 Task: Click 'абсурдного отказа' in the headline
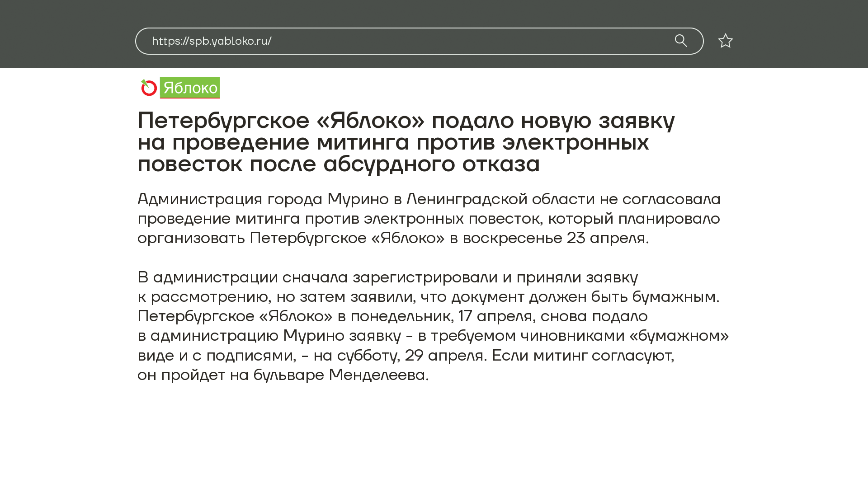pyautogui.click(x=431, y=164)
